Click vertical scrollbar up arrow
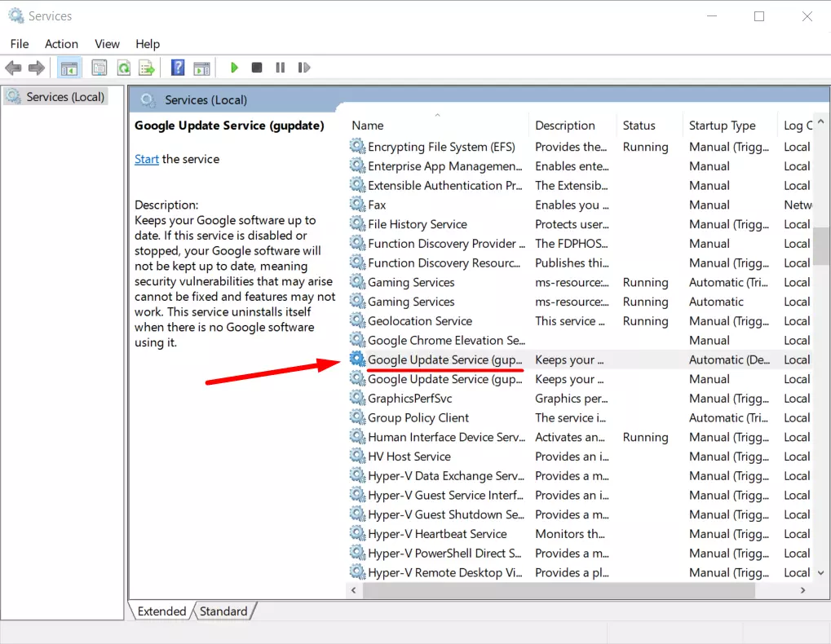 coord(821,121)
